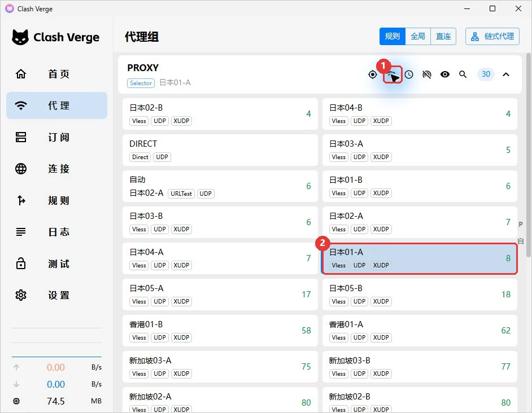Select proxy node 日本05-B
532x413 pixels.
point(420,295)
